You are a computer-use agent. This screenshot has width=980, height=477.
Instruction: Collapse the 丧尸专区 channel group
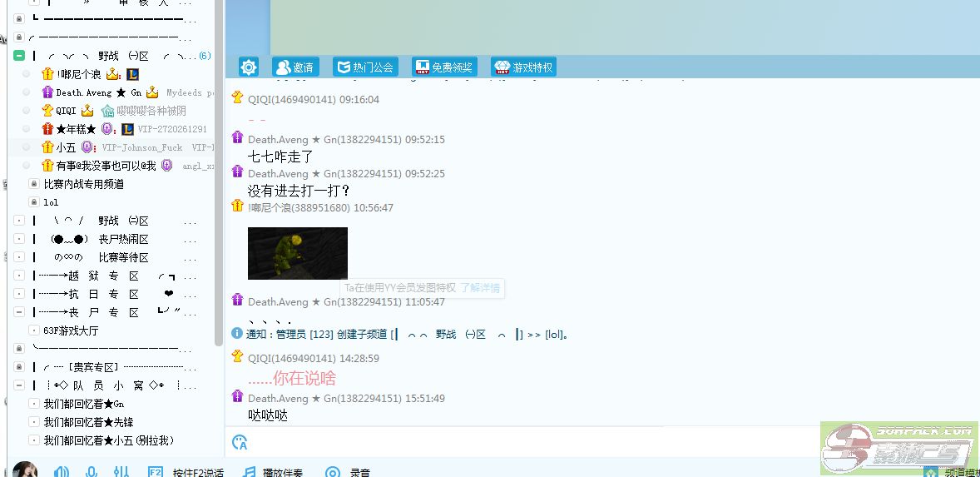click(19, 312)
